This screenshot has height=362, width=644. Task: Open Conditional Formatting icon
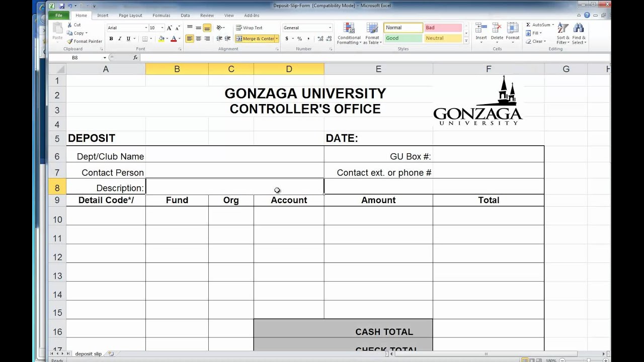pyautogui.click(x=349, y=29)
